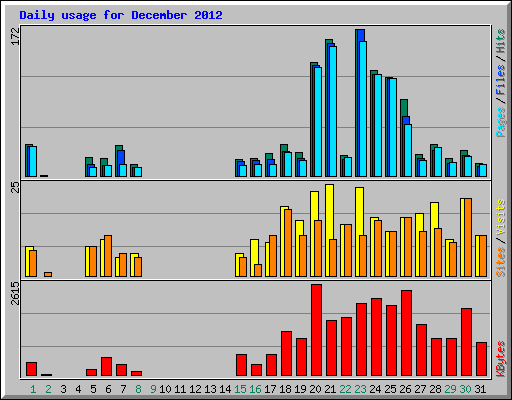Click the KBytes legend label
The image size is (512, 400).
coord(501,359)
